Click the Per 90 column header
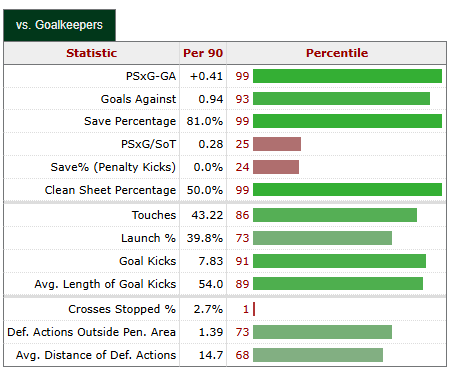 (x=203, y=53)
